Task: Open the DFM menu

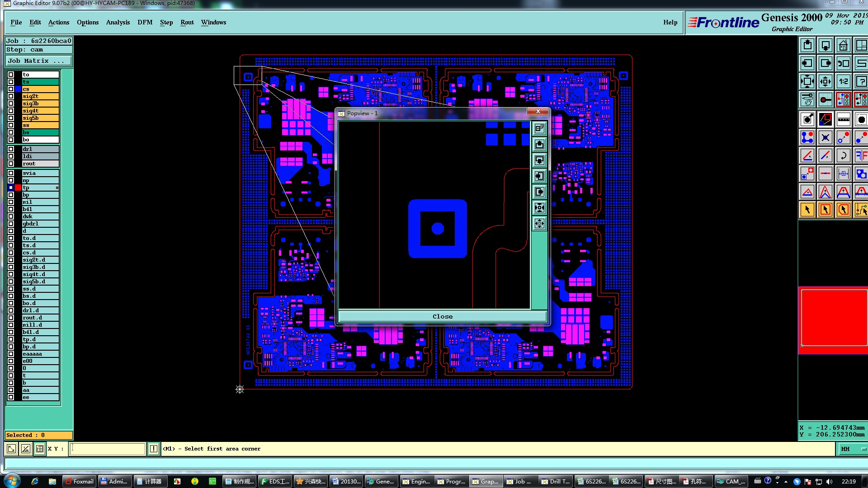Action: point(145,22)
